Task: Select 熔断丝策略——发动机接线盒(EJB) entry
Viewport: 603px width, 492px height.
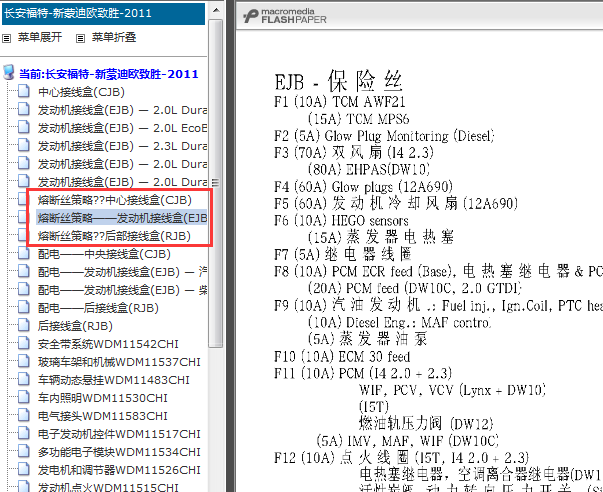Action: 122,218
